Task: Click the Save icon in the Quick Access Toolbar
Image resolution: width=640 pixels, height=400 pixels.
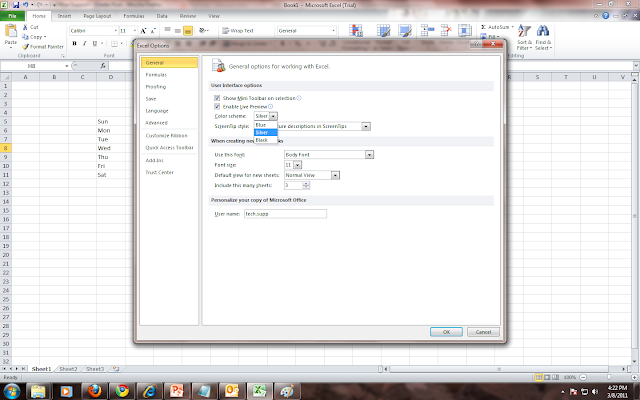Action: point(16,5)
